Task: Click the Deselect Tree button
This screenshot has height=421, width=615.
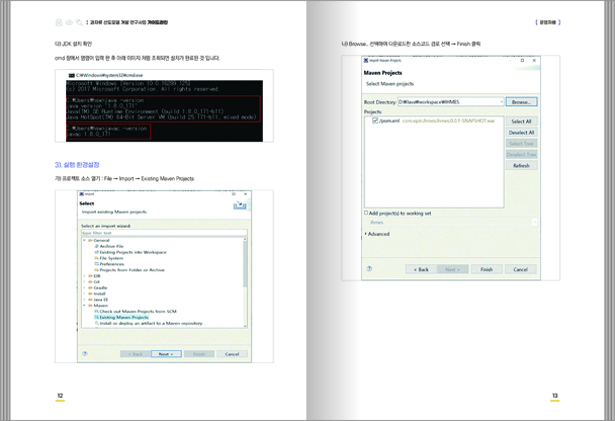Action: coord(521,155)
